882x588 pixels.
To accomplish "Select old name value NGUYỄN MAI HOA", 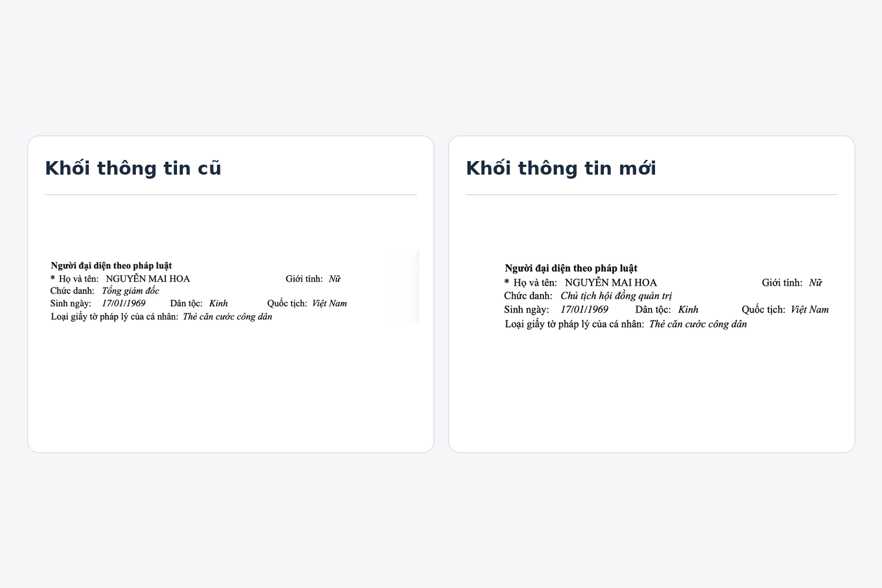I will pyautogui.click(x=148, y=279).
